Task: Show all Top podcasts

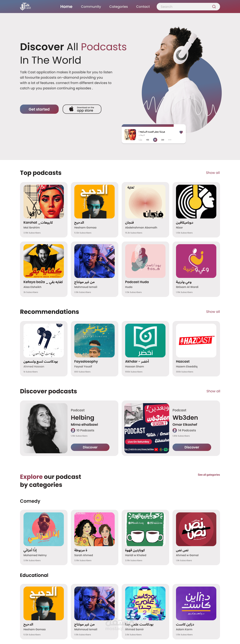Action: [x=213, y=173]
